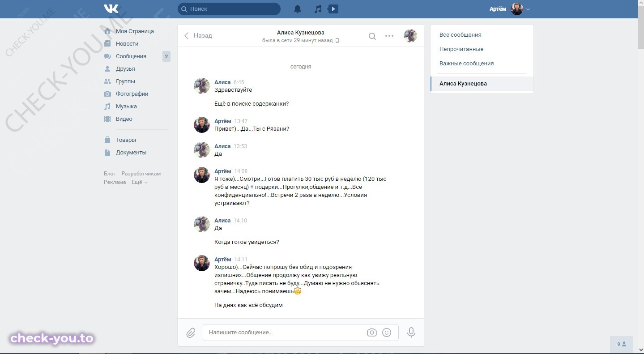Go to Моя Страница
644x354 pixels.
click(135, 31)
